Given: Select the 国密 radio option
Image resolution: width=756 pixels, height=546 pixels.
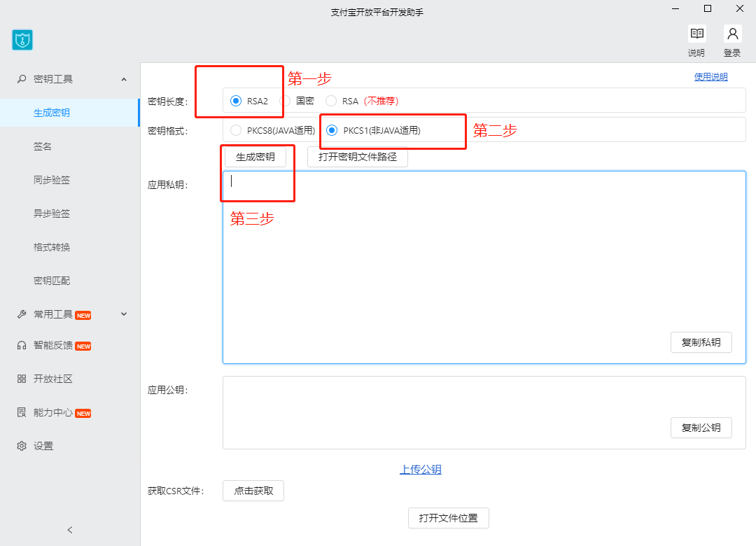Looking at the screenshot, I should (x=285, y=101).
